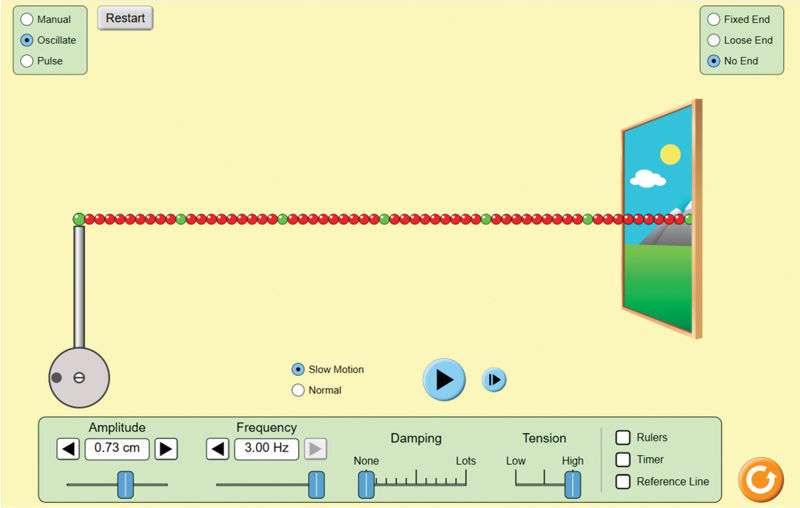This screenshot has width=800, height=508.
Task: Enable the Timer checkbox
Action: pyautogui.click(x=623, y=459)
